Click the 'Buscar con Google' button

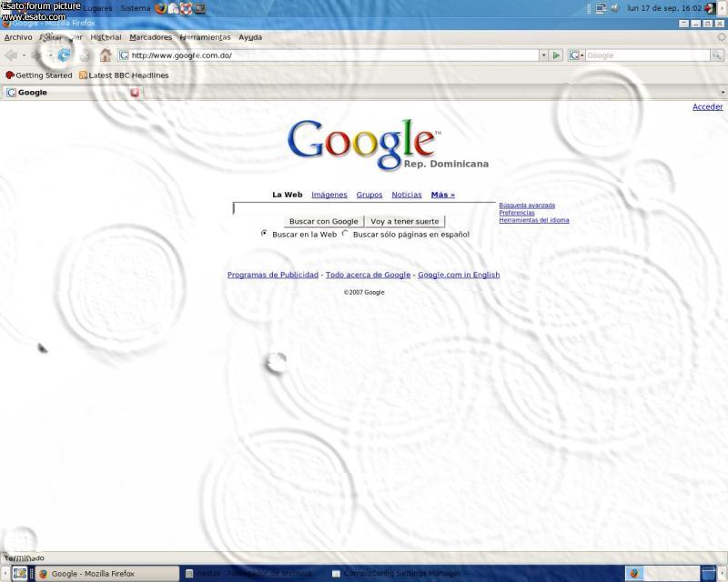pos(323,221)
